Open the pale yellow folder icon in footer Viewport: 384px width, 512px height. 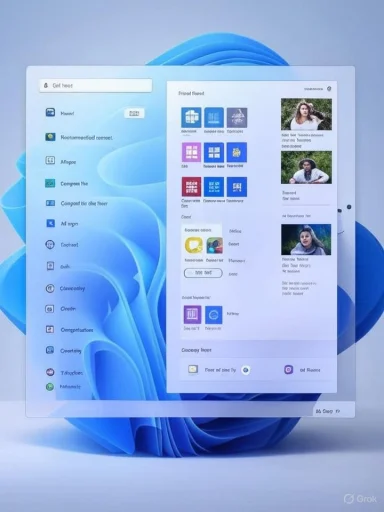pyautogui.click(x=193, y=369)
